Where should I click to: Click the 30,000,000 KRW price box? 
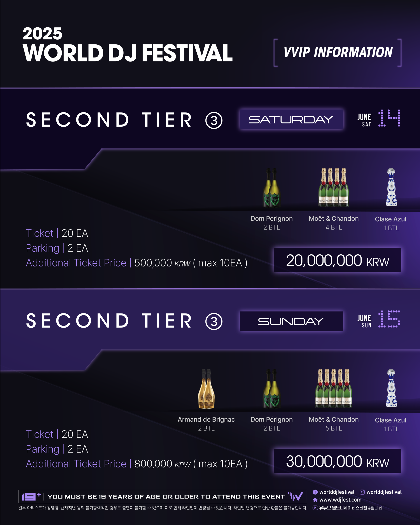click(338, 461)
